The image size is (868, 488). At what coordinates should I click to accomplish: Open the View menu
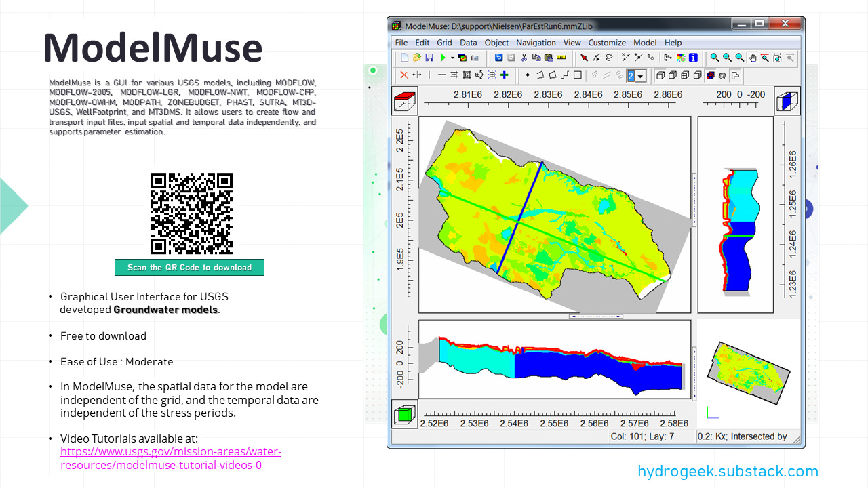coord(572,43)
